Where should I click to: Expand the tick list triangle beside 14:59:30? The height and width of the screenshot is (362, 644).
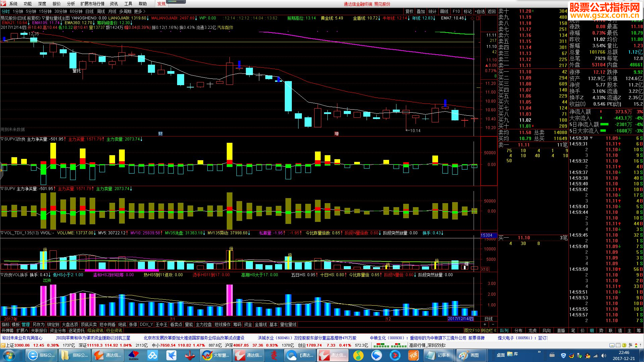tap(591, 138)
